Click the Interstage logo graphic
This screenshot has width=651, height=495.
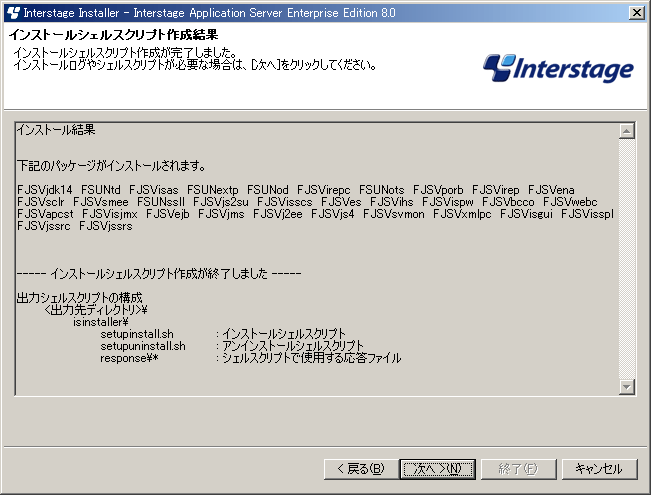click(558, 68)
